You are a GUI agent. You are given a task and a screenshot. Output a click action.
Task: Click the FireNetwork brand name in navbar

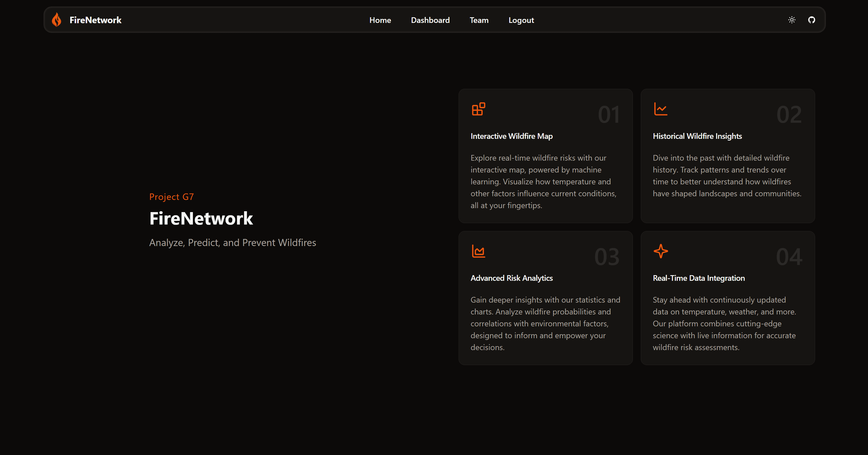tap(95, 20)
